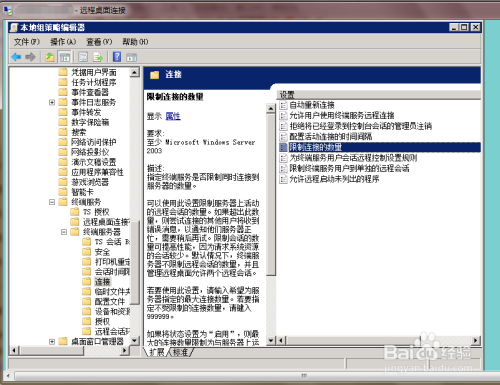Image resolution: width=500 pixels, height=385 pixels.
Task: Click the 属性 link
Action: point(173,116)
